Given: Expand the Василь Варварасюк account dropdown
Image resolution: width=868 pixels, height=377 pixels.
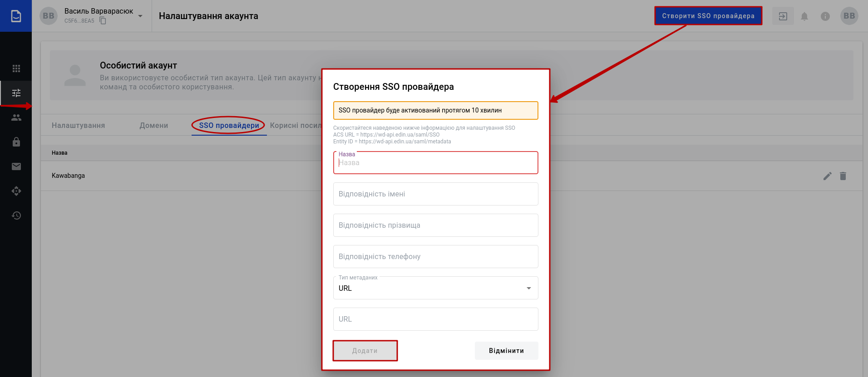Looking at the screenshot, I should [x=140, y=16].
